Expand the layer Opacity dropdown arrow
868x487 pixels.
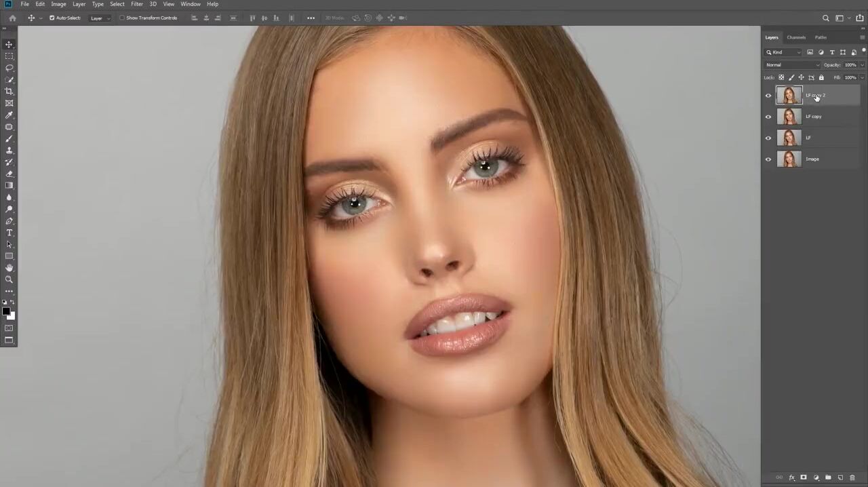862,65
